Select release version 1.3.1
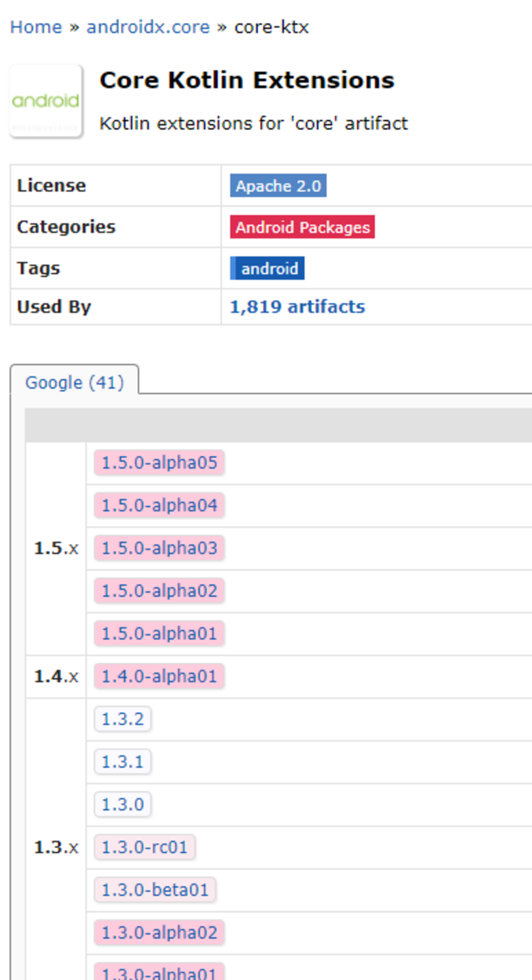 coord(123,762)
